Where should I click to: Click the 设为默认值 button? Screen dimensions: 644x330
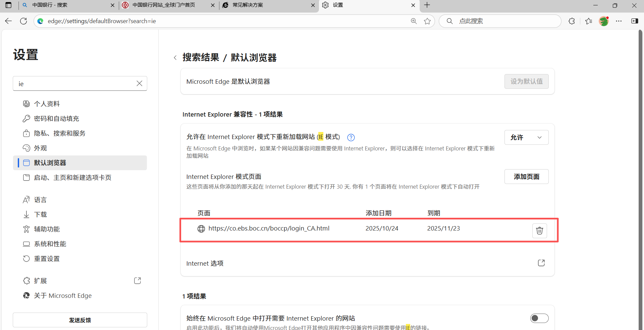point(526,81)
